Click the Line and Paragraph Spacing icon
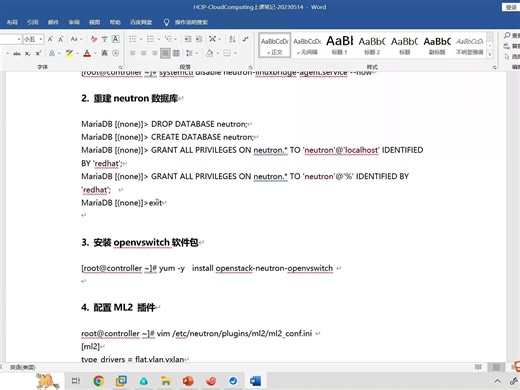This screenshot has height=390, width=520. tap(189, 53)
